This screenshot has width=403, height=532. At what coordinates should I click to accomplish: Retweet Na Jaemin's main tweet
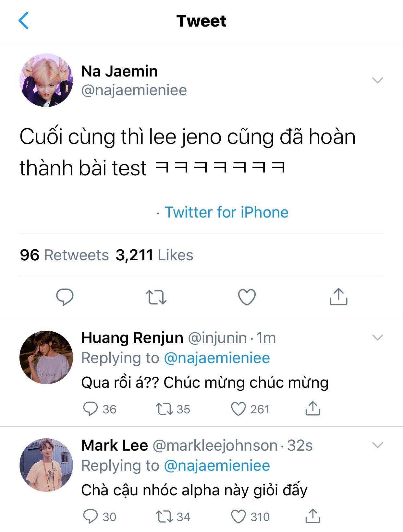pos(156,297)
